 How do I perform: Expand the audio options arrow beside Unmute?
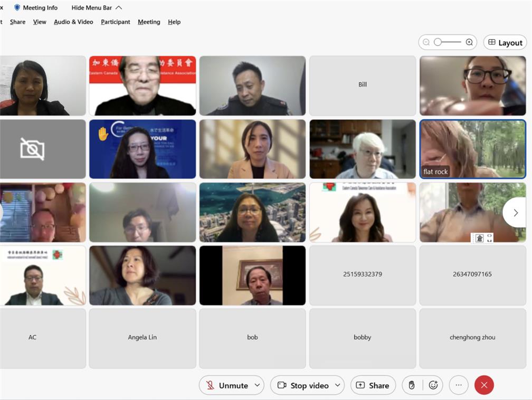click(257, 385)
